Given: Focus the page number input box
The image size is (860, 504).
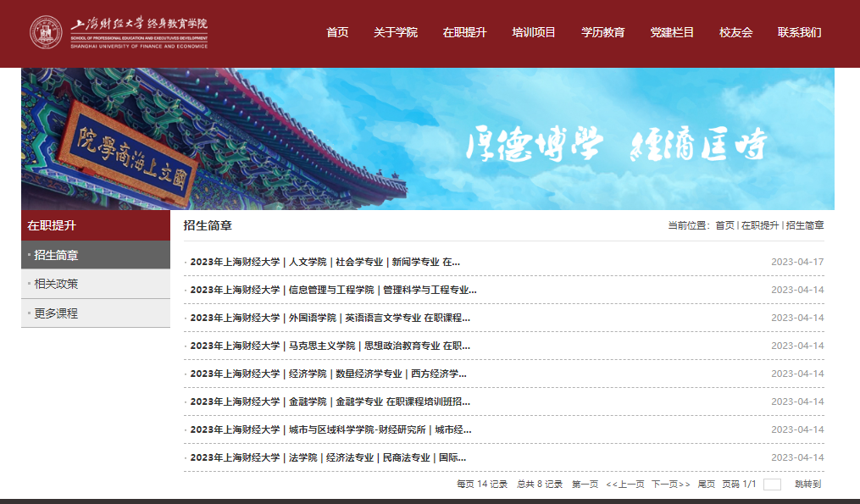Looking at the screenshot, I should [x=772, y=485].
